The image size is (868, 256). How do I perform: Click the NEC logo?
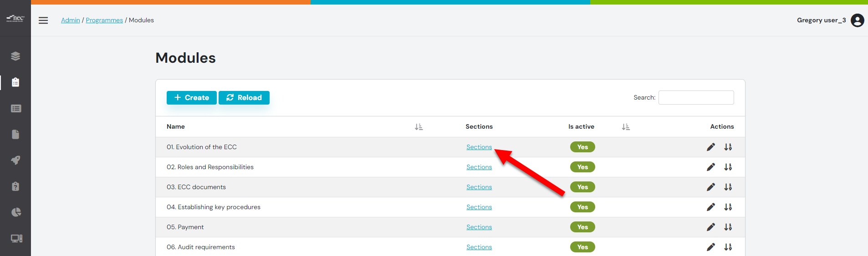click(x=15, y=18)
